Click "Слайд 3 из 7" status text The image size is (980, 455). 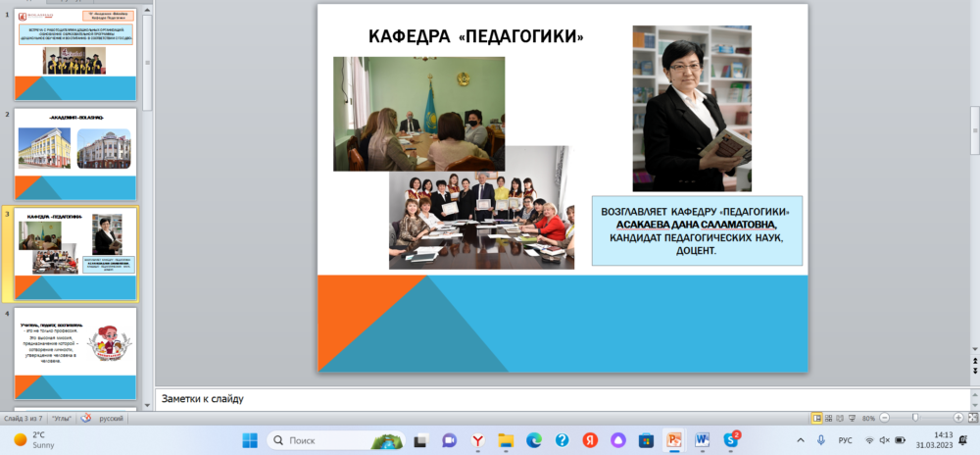point(24,418)
